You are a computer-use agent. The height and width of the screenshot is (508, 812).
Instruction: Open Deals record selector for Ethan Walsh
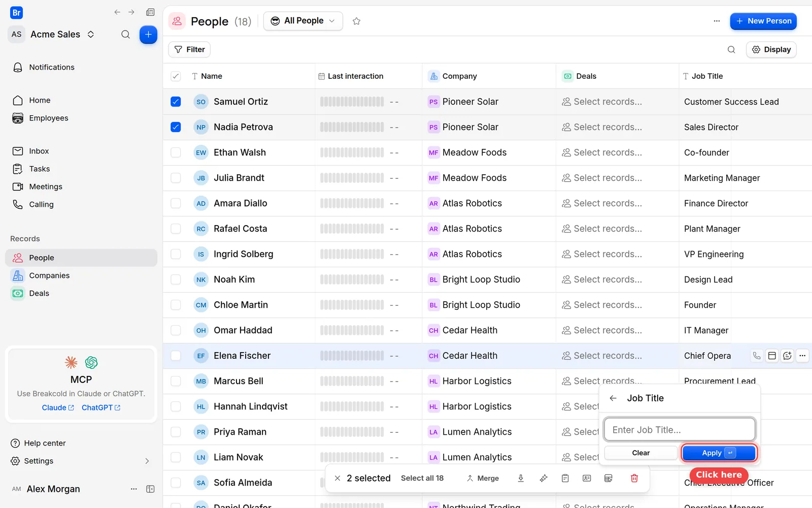click(602, 152)
